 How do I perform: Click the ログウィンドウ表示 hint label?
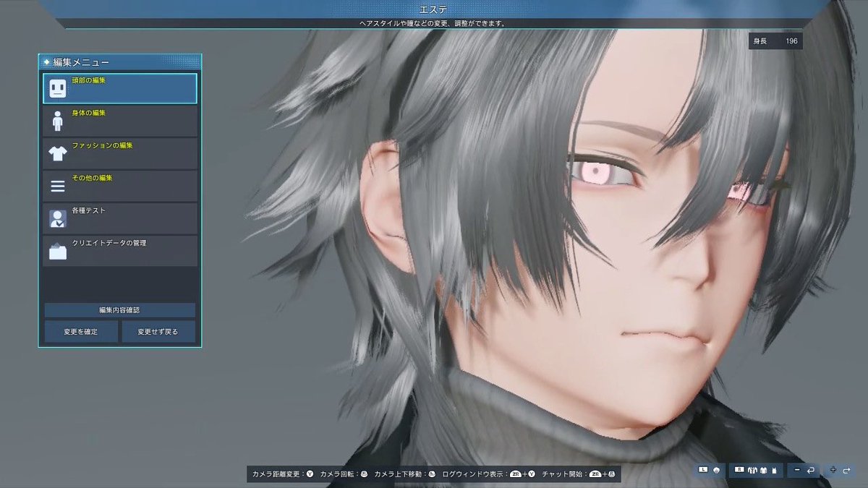(472, 474)
